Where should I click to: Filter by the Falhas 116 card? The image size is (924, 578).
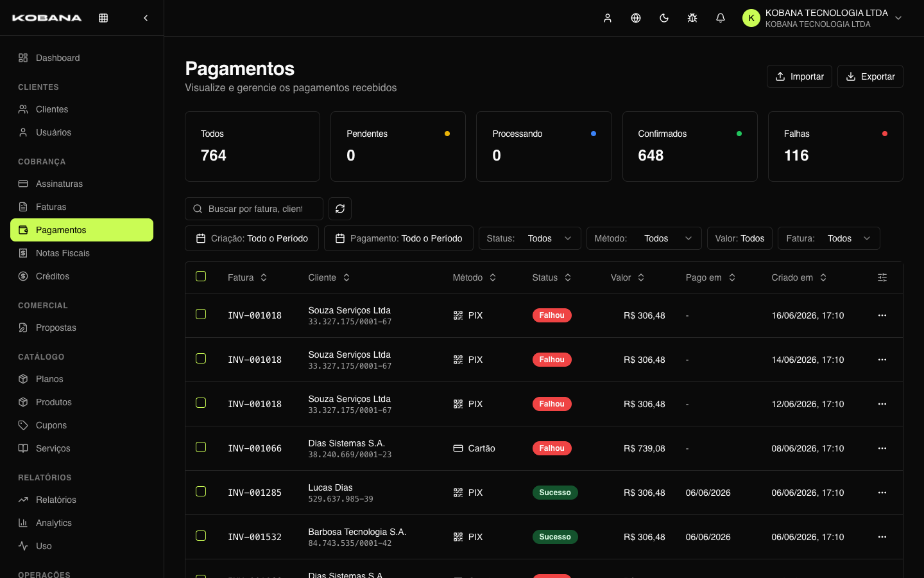(835, 146)
